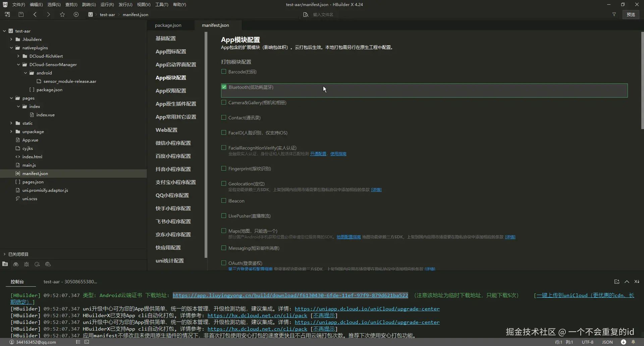Screen dimensions: 644x346
Task: Enable the Barcode module checkbox
Action: click(224, 71)
